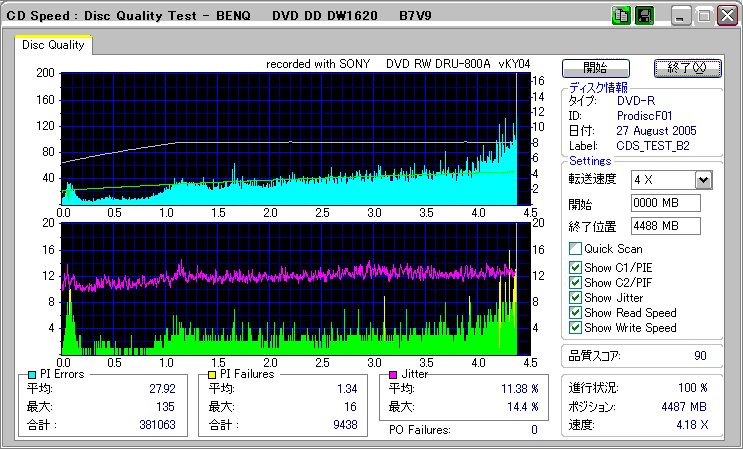
Task: Click the PI Errors maximum 135
Action: tap(165, 406)
